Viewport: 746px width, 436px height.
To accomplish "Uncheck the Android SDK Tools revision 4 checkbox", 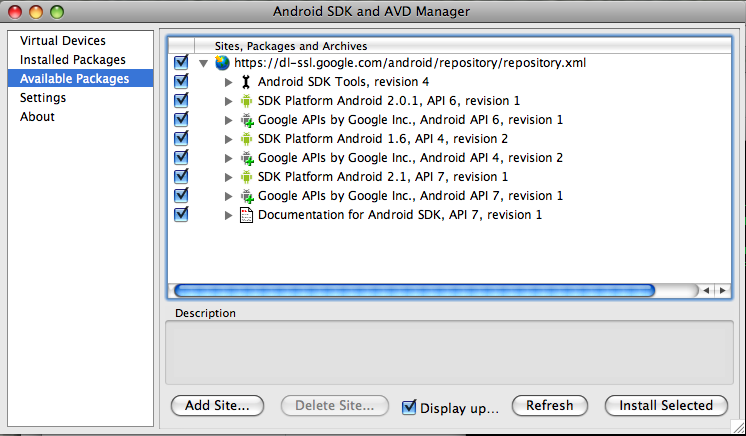I will coord(181,81).
